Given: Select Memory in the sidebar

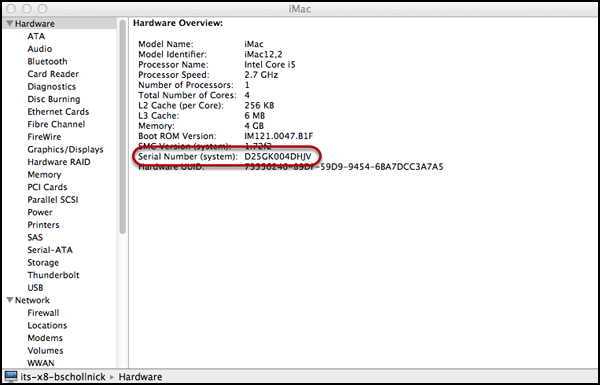Looking at the screenshot, I should [x=44, y=175].
